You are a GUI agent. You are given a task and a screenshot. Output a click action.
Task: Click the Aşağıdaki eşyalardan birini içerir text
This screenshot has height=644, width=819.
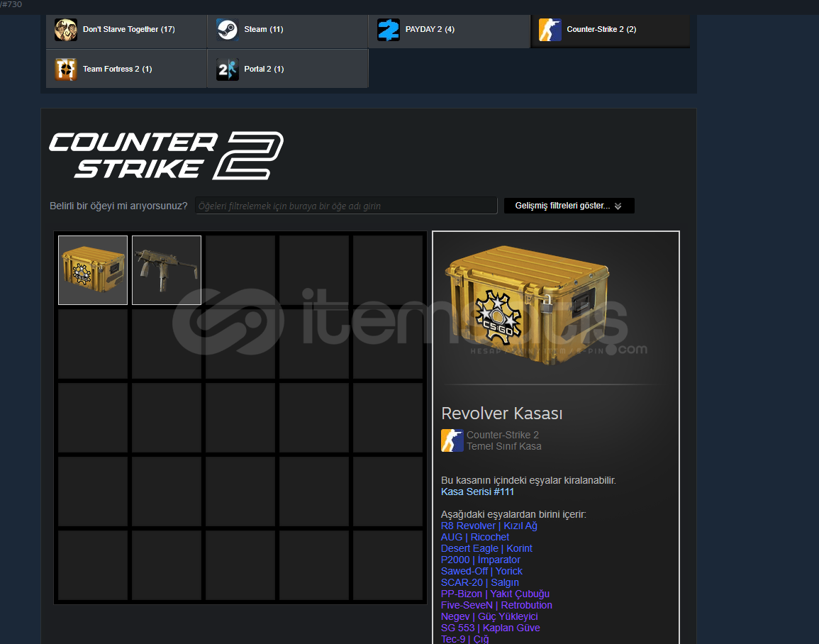pos(513,514)
